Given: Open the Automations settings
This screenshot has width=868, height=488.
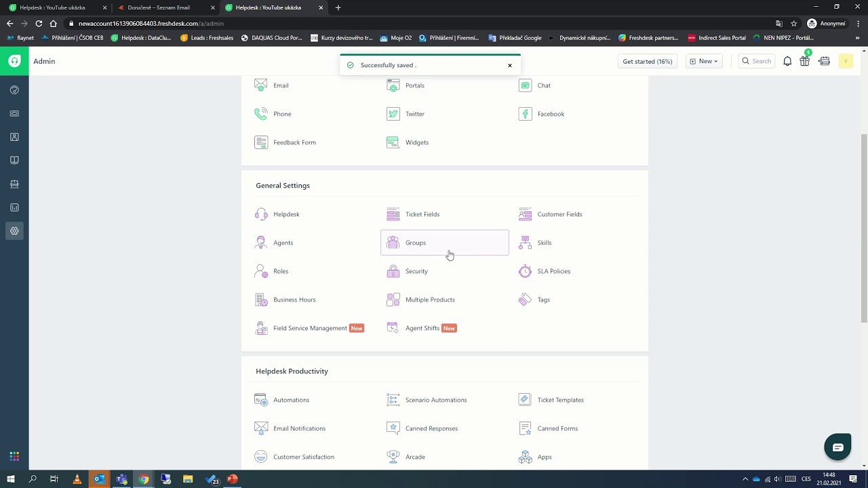Looking at the screenshot, I should pos(282,400).
